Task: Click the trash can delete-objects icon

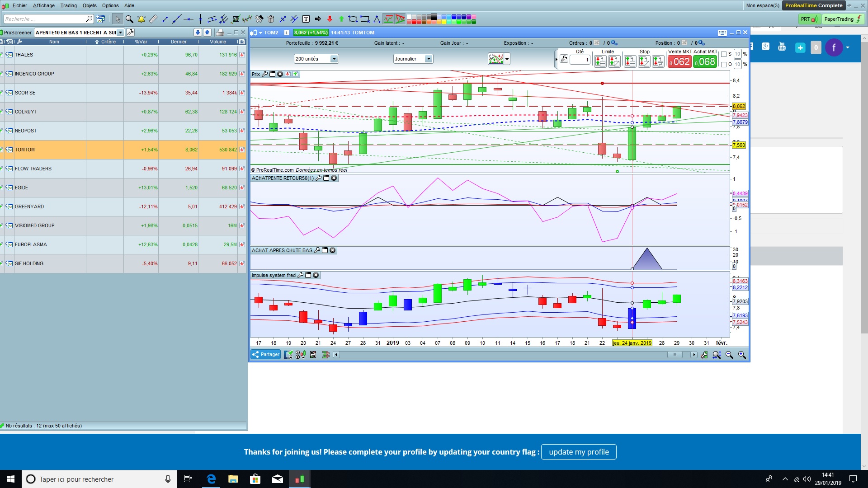Action: 271,19
